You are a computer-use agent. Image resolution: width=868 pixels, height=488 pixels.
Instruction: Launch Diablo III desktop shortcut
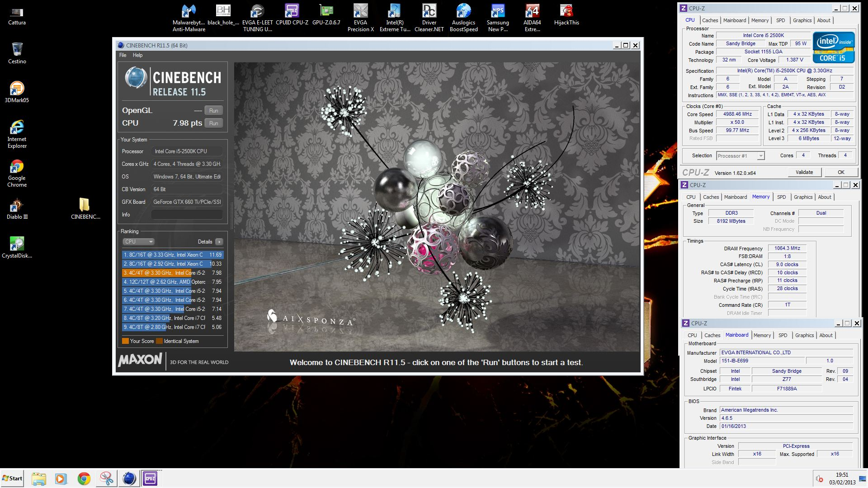[17, 209]
